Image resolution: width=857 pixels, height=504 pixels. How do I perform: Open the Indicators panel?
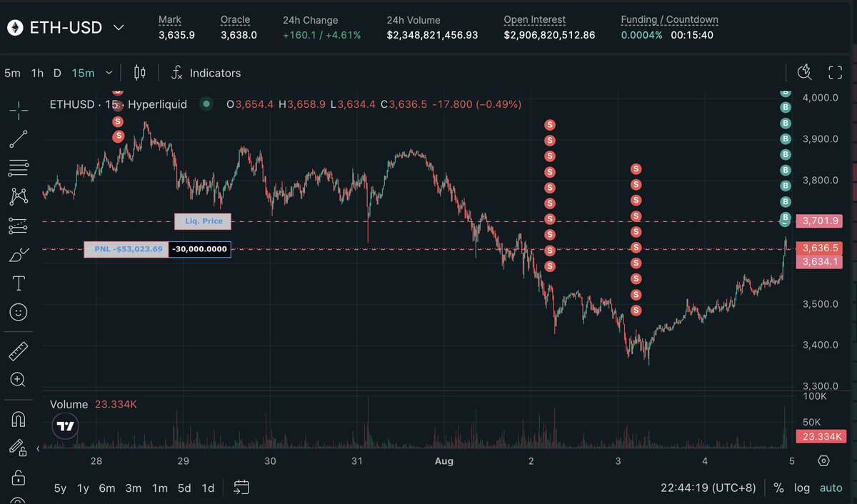pos(206,73)
